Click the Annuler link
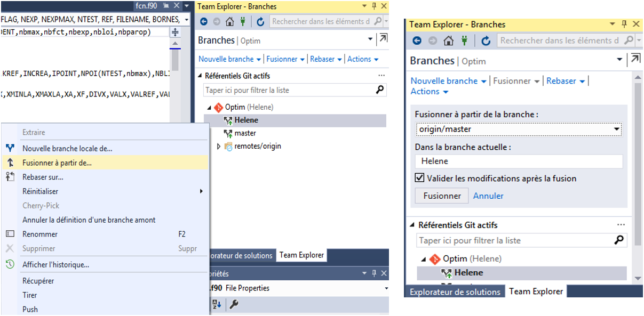 pyautogui.click(x=488, y=196)
